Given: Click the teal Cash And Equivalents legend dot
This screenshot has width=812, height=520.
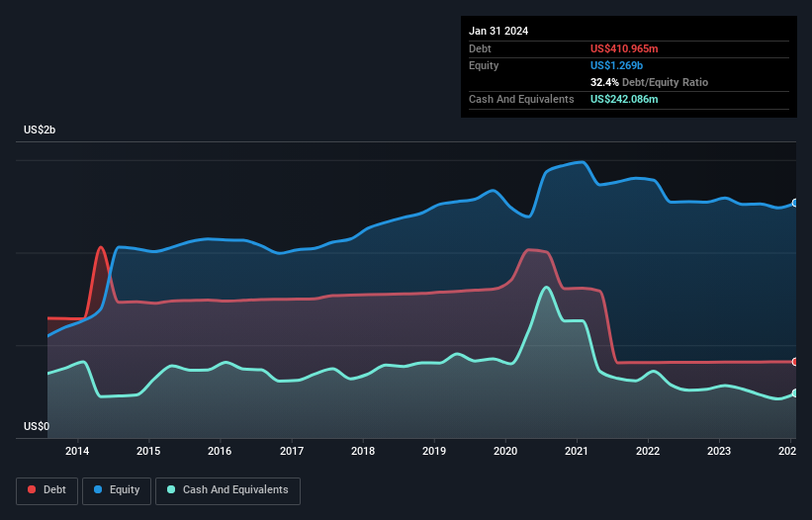Looking at the screenshot, I should [x=171, y=489].
